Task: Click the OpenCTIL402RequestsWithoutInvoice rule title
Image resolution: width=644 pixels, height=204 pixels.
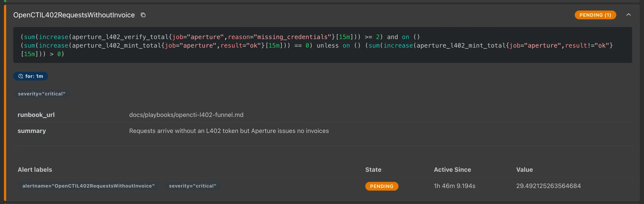Action: pos(74,15)
